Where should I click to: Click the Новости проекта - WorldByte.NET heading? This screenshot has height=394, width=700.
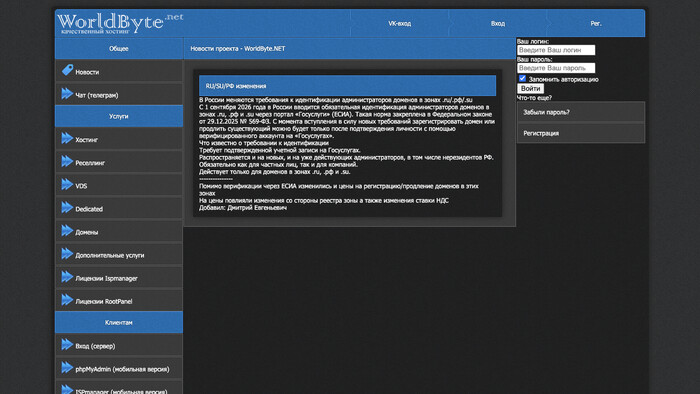click(x=238, y=49)
